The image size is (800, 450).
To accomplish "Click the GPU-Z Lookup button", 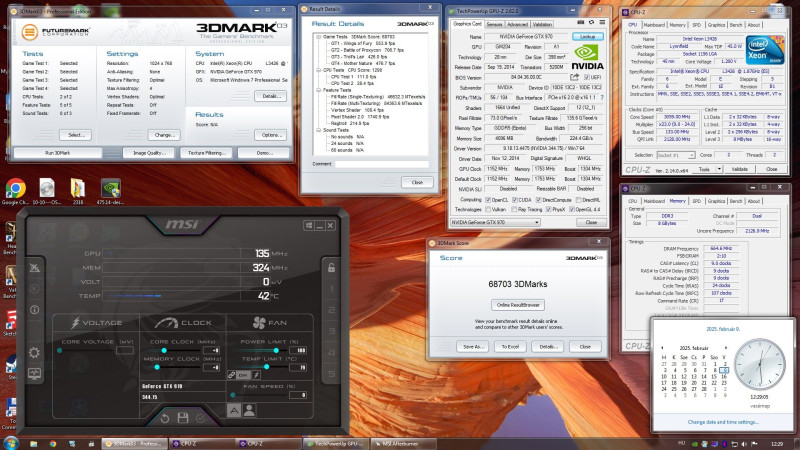I will 588,37.
